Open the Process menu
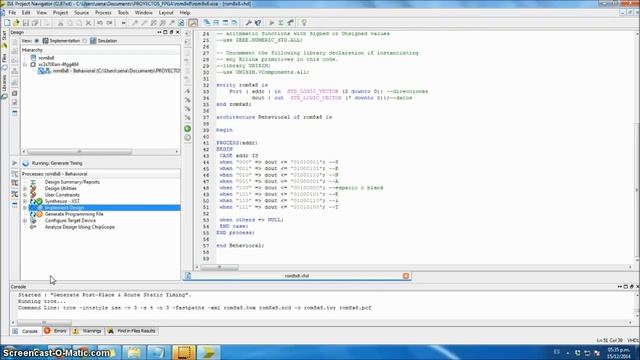Screen dimensions: 640x360 [x=103, y=13]
